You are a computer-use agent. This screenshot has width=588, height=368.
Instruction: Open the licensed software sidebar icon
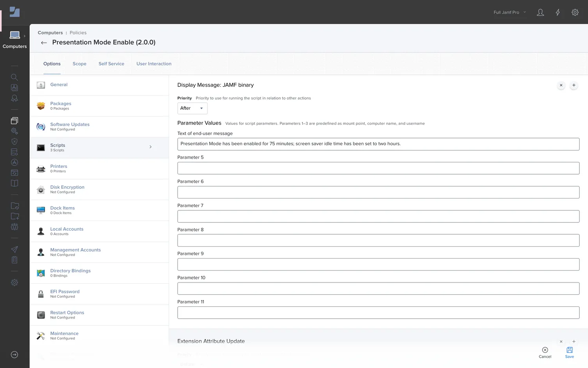point(15,88)
